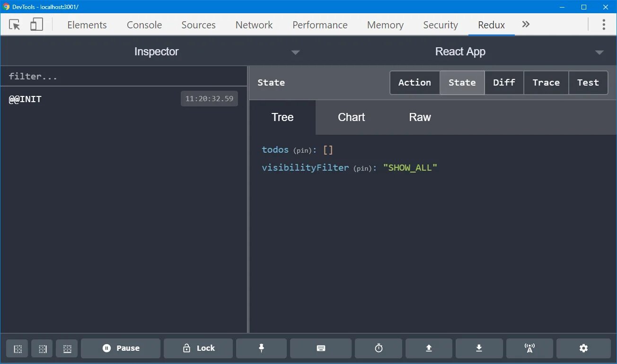Viewport: 617px width, 364px height.
Task: Show the Diff view button
Action: click(504, 83)
